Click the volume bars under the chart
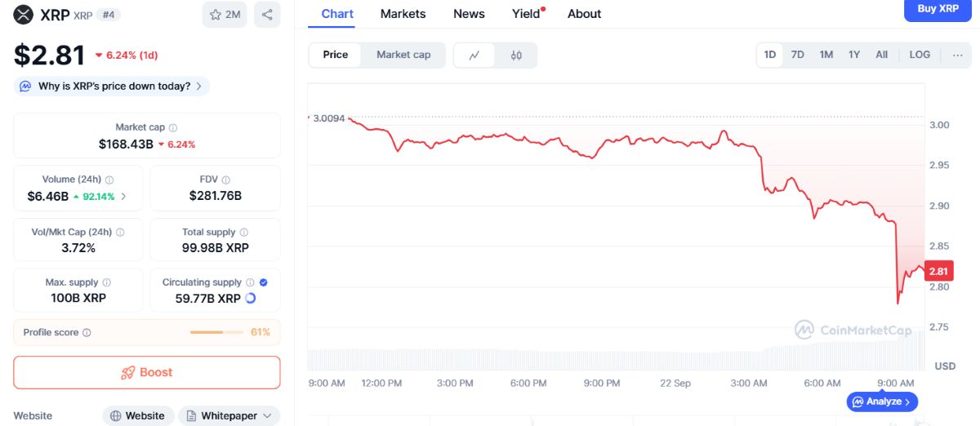 [x=616, y=353]
